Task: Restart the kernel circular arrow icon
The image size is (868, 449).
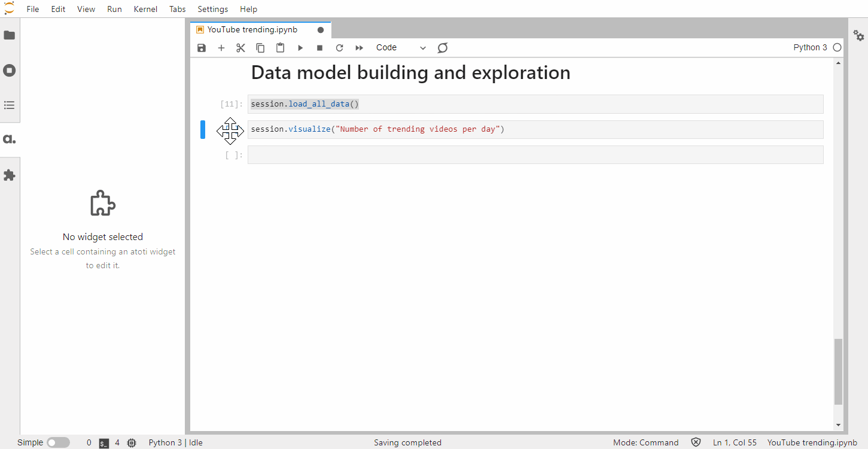Action: tap(339, 48)
